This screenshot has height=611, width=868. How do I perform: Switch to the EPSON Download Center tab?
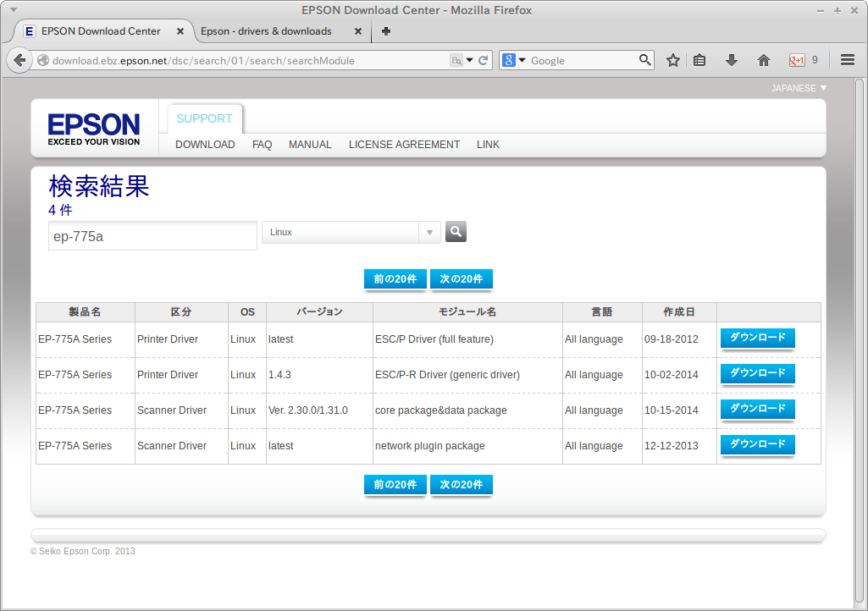pos(103,31)
